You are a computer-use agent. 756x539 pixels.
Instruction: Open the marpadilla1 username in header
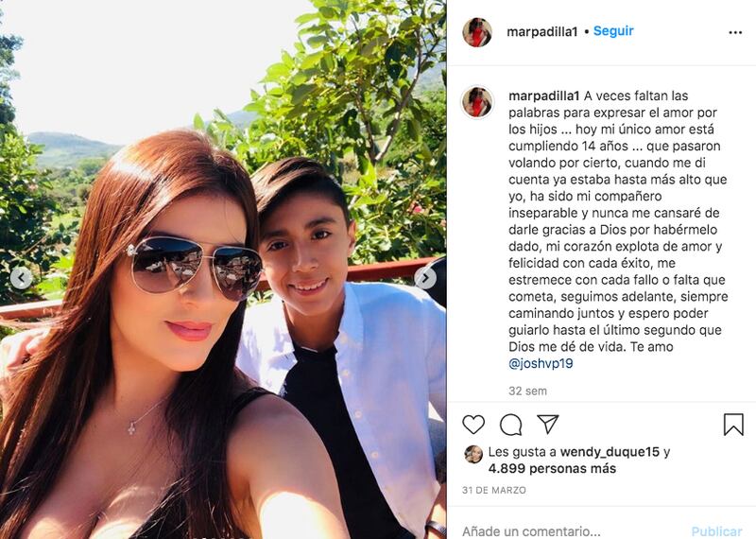click(541, 32)
